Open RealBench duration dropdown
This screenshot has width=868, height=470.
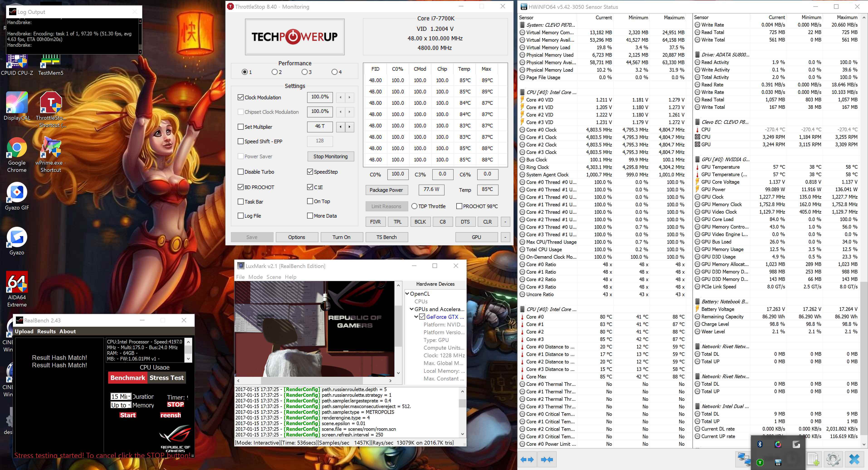tap(121, 397)
